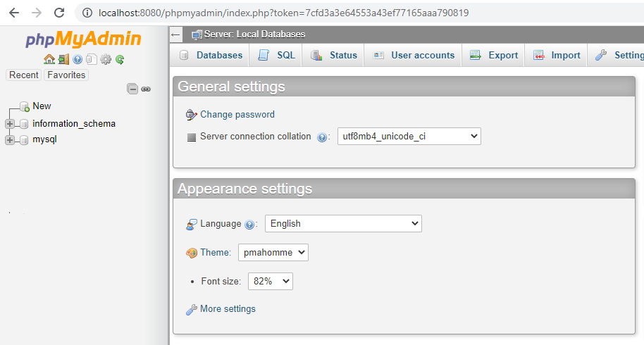Viewport: 644px width, 345px height.
Task: Click the server icon beside Local Databases
Action: [197, 35]
